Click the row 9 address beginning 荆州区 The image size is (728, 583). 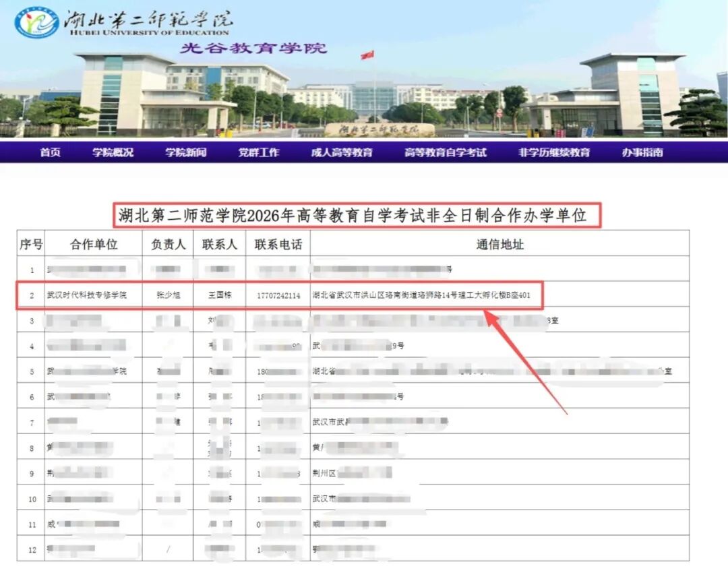(x=353, y=473)
